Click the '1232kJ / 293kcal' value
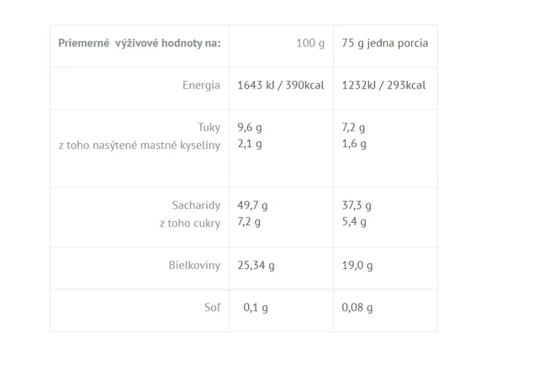 pyautogui.click(x=383, y=86)
